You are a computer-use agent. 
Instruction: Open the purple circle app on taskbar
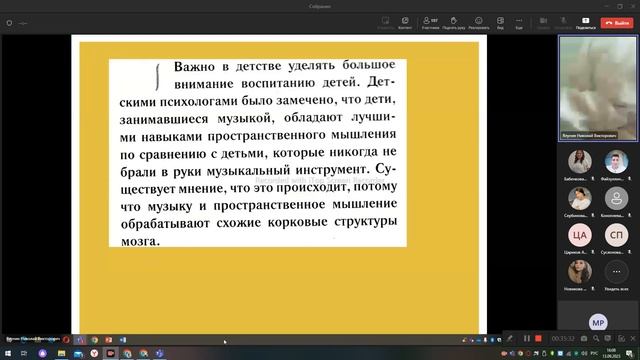(42, 353)
